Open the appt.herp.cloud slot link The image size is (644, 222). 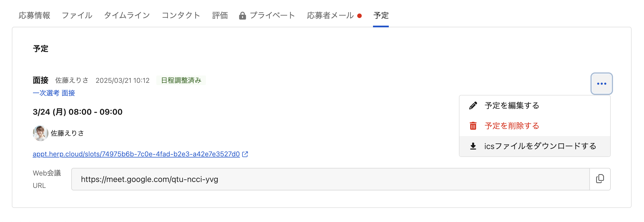136,154
